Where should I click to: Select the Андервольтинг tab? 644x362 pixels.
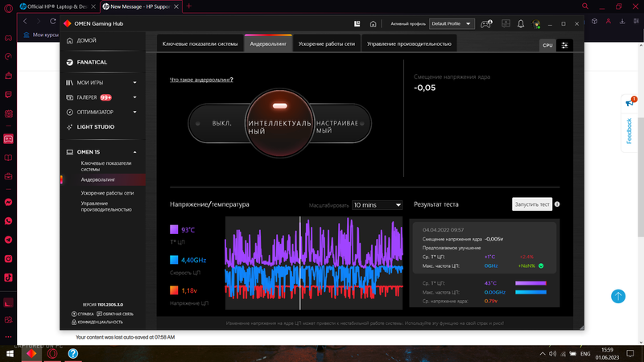(x=268, y=44)
